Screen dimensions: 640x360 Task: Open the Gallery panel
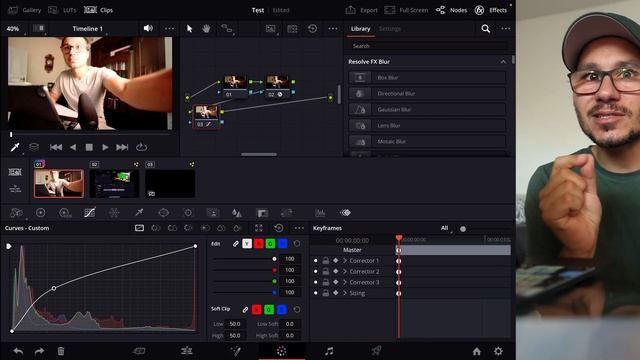24,10
